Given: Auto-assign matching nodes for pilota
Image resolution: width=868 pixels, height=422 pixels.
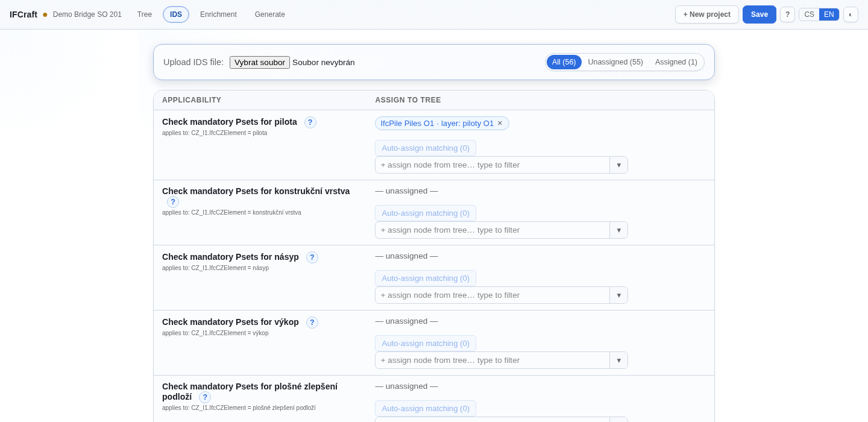Looking at the screenshot, I should point(426,148).
